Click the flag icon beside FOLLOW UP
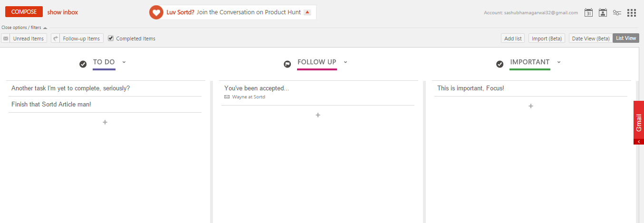Image resolution: width=644 pixels, height=223 pixels. [x=287, y=64]
